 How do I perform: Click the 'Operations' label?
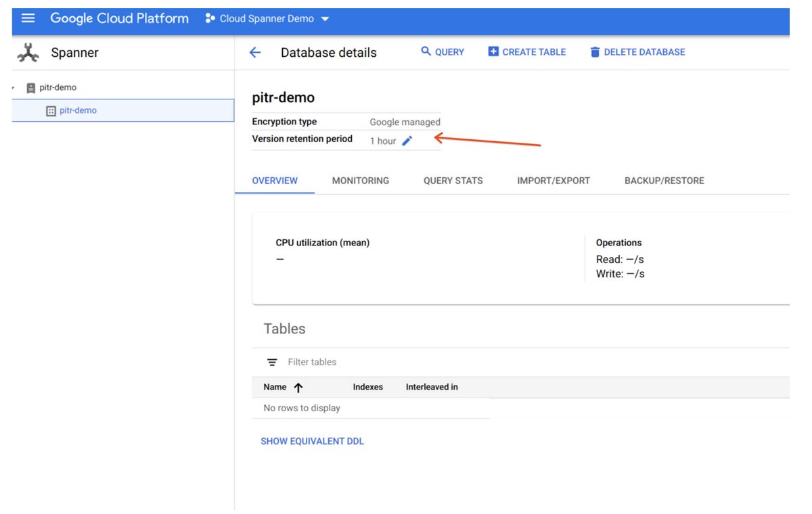[618, 243]
